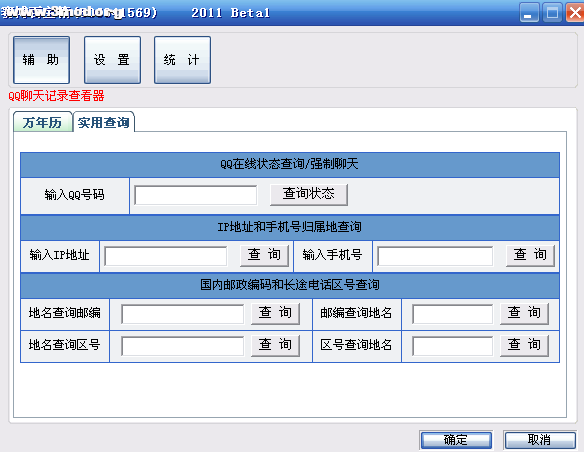Image resolution: width=584 pixels, height=452 pixels.
Task: Click the QQ在线状态查询/强制聊天 header
Action: pos(290,164)
